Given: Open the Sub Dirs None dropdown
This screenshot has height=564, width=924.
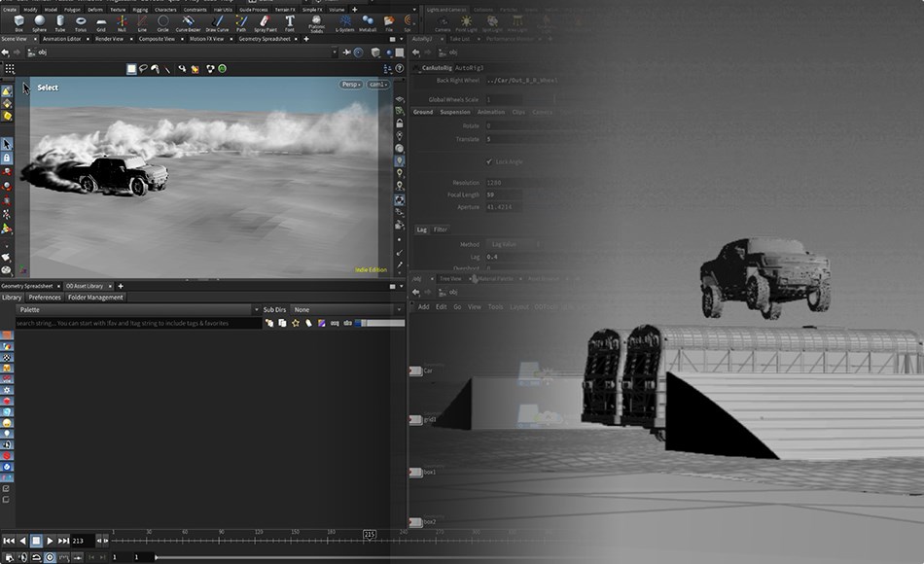Looking at the screenshot, I should [347, 309].
